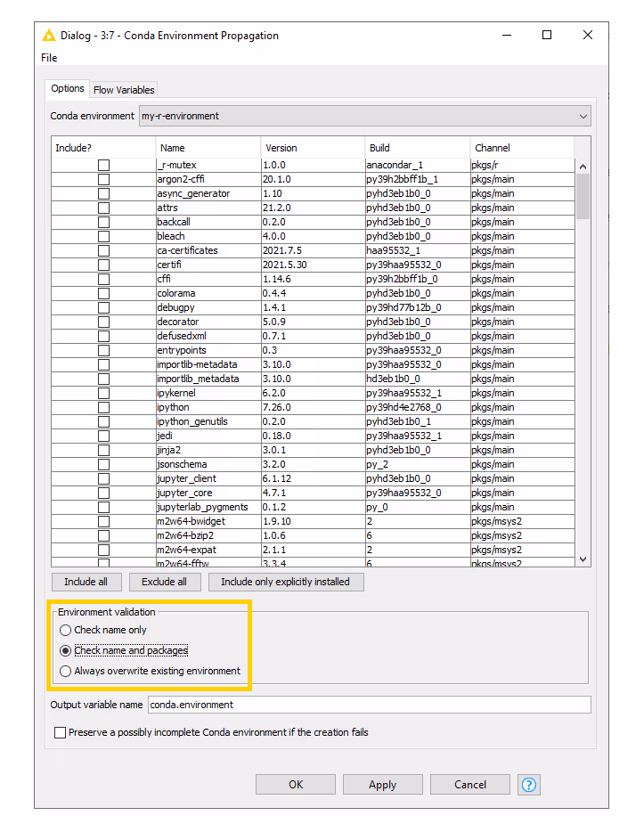The height and width of the screenshot is (832, 644).
Task: Click the help question mark icon
Action: (x=529, y=785)
